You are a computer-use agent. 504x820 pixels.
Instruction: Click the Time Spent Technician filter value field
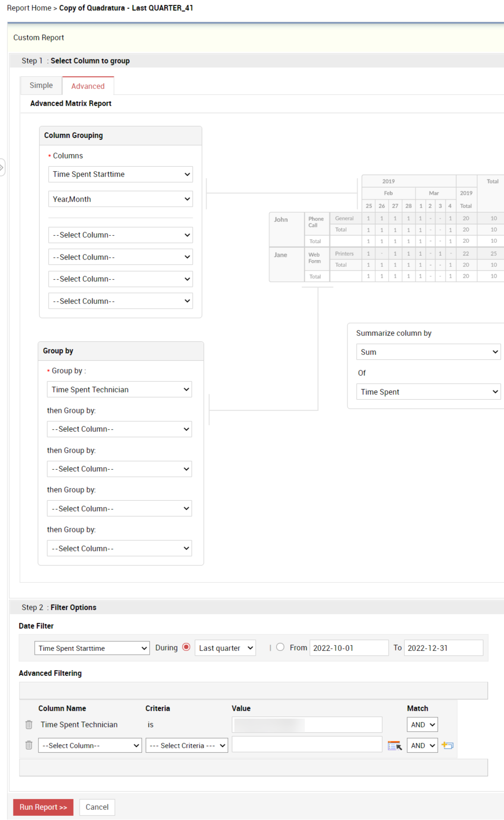[x=307, y=725]
